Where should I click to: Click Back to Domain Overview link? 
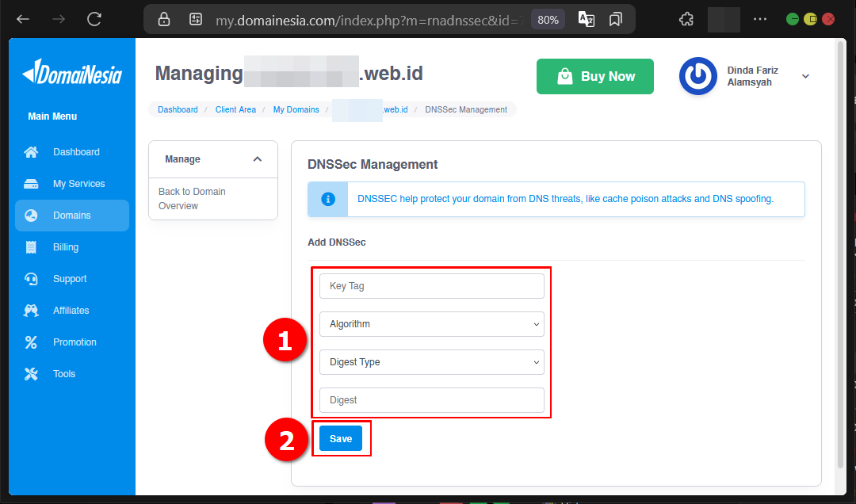[x=192, y=199]
